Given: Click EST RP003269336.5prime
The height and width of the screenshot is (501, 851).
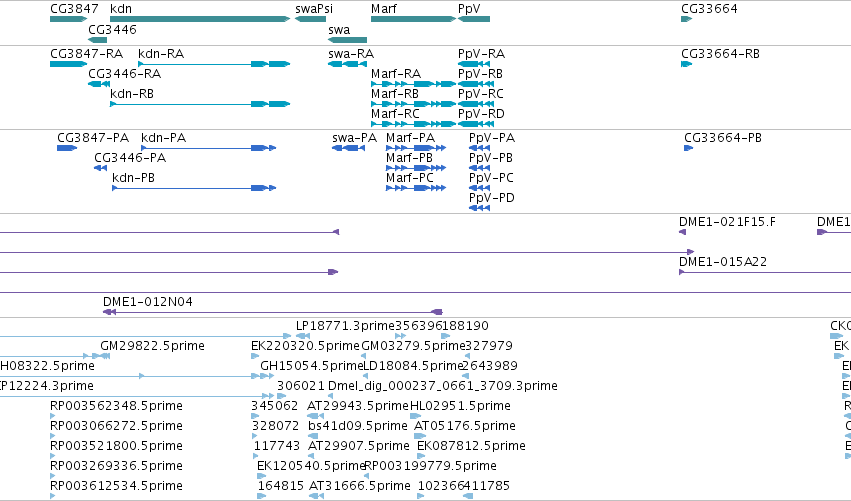Looking at the screenshot, I should click(x=116, y=466).
